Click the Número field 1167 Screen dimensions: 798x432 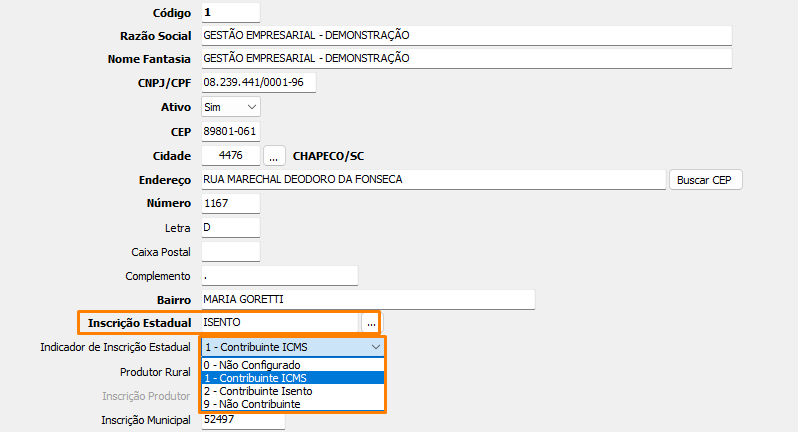231,204
